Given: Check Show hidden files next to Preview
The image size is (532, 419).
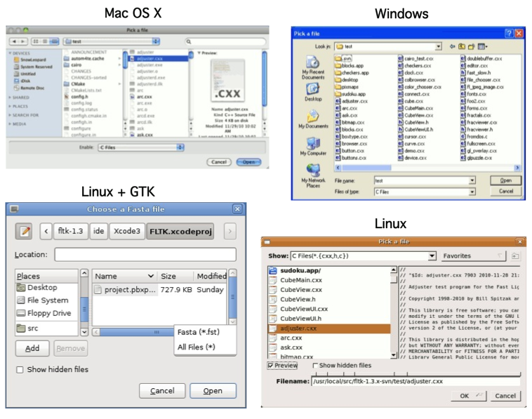Looking at the screenshot, I should (x=314, y=366).
